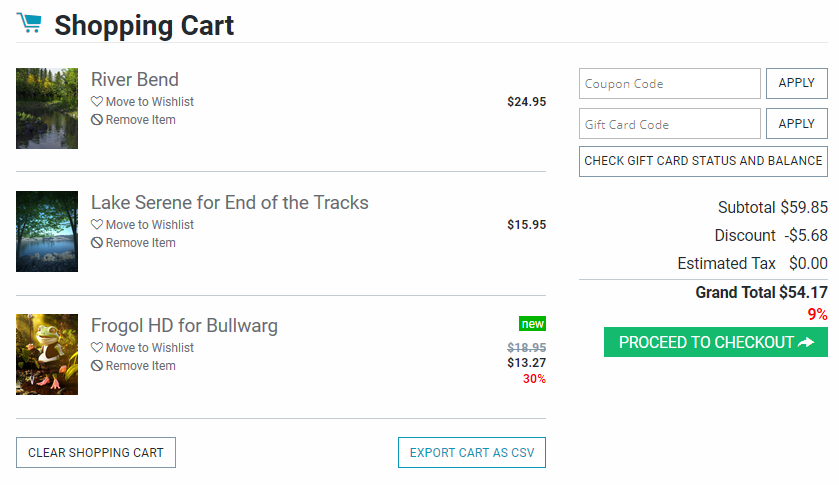Focus the Coupon Code field
839x485 pixels.
coord(669,84)
